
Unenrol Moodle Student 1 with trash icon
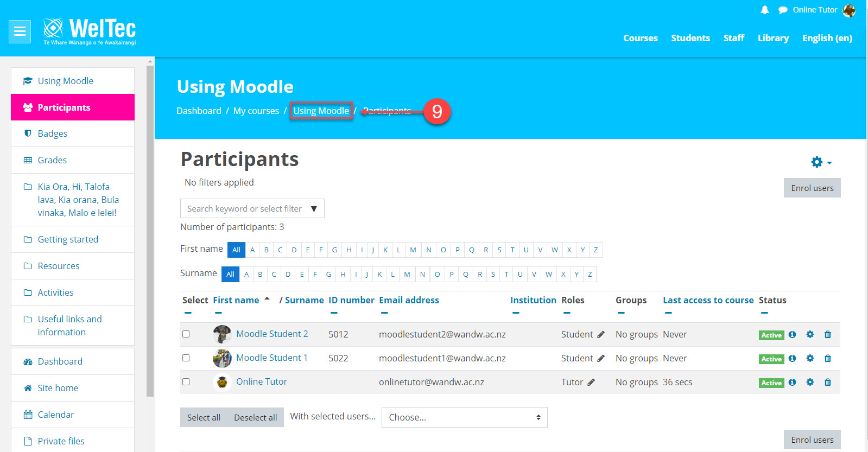[x=828, y=358]
